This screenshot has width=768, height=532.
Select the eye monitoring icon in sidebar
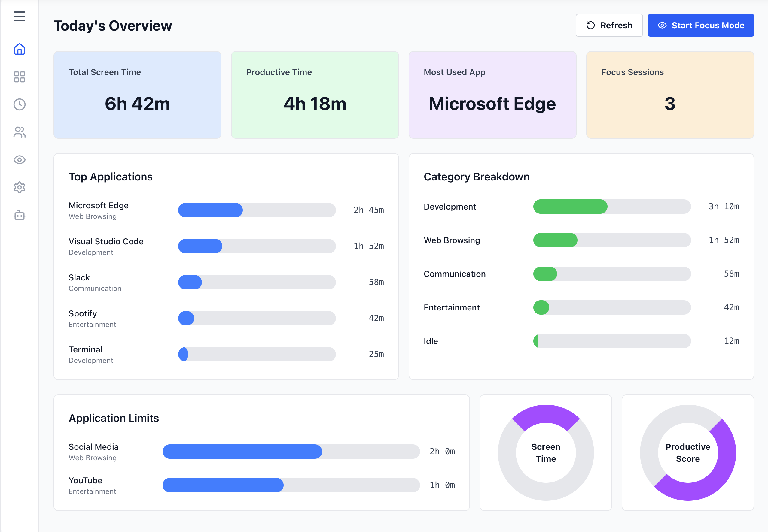[19, 160]
